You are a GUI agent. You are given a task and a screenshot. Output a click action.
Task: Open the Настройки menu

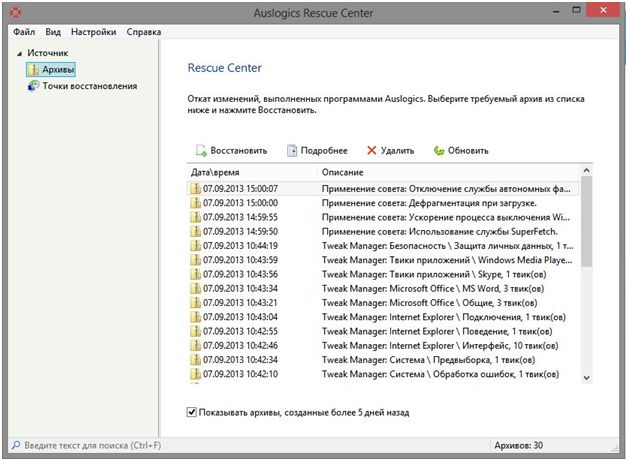click(x=95, y=32)
